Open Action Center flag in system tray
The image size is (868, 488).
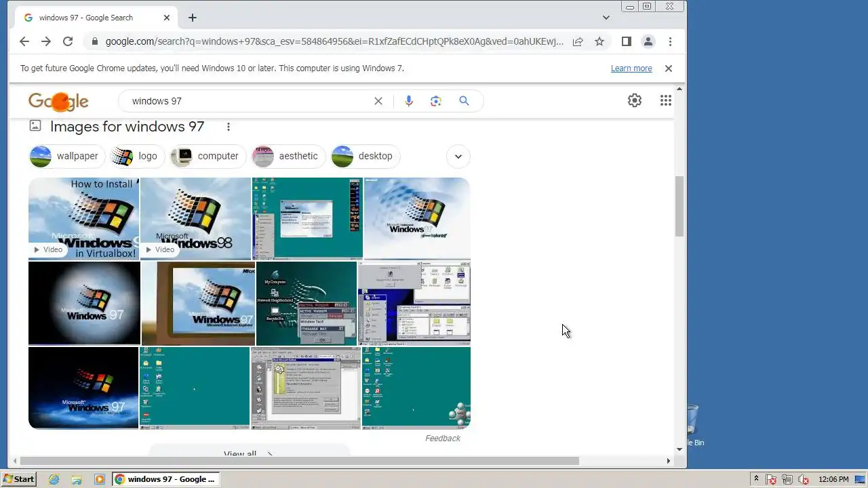[772, 479]
